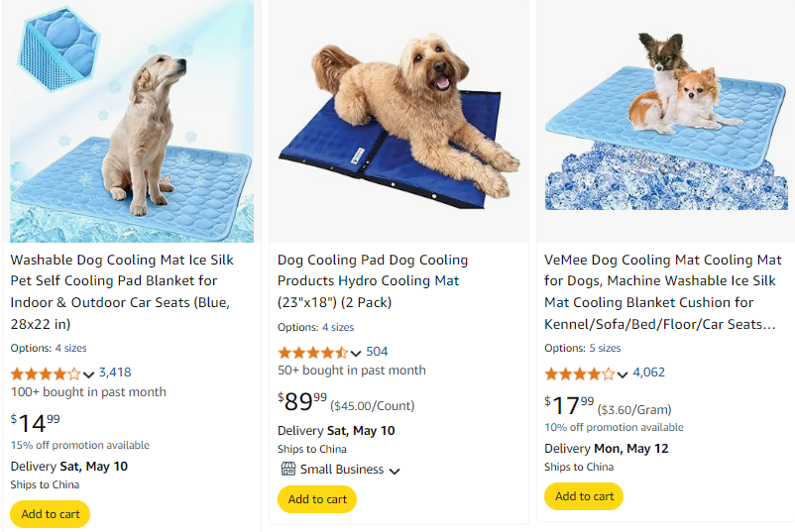The width and height of the screenshot is (795, 532).
Task: Expand rating popover for 3,418-review product
Action: (89, 373)
